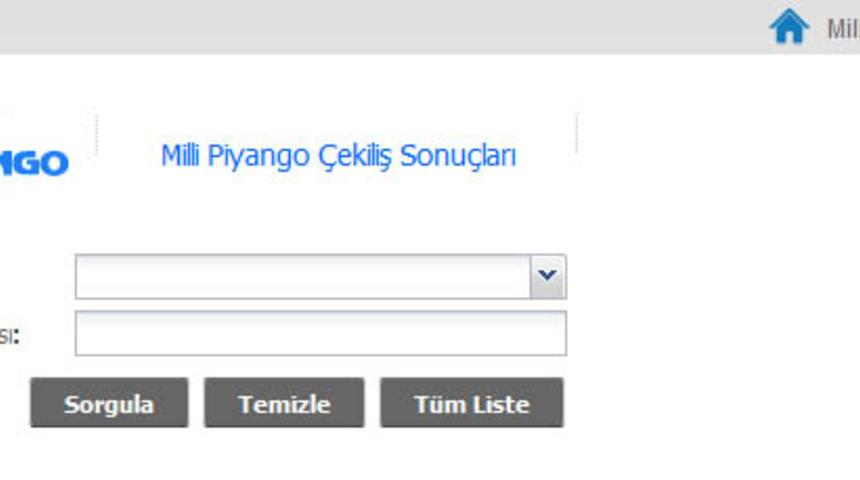Select the text box below the combo box
The image size is (860, 480).
pyautogui.click(x=321, y=333)
